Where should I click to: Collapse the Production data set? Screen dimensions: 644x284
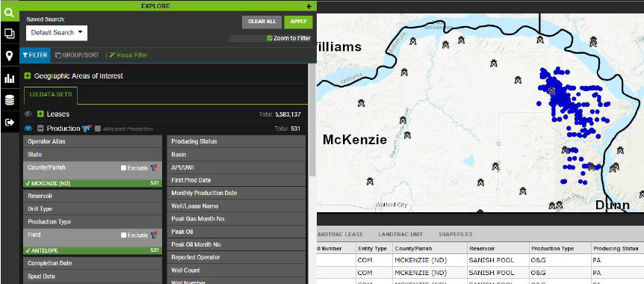click(40, 129)
